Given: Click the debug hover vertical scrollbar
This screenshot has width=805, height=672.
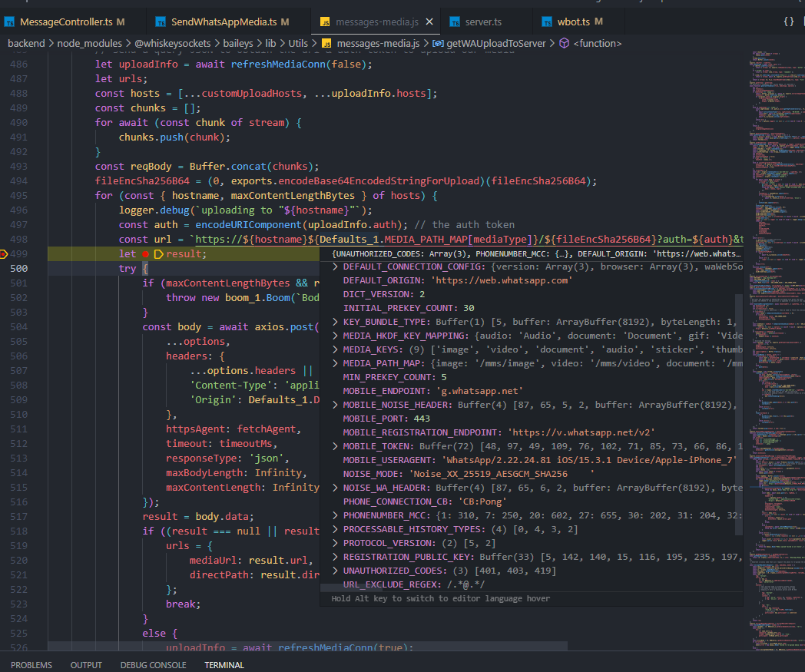Looking at the screenshot, I should pyautogui.click(x=738, y=415).
